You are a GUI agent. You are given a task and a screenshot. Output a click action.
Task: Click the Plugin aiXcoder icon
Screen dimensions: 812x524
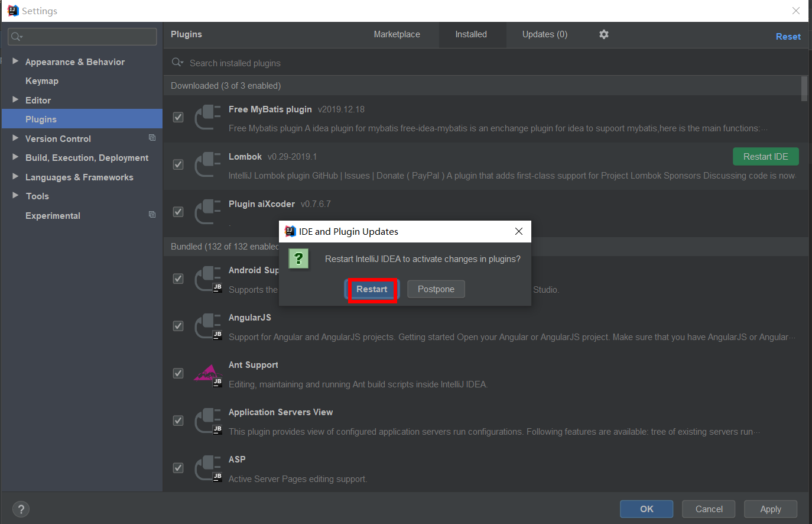[x=208, y=212]
